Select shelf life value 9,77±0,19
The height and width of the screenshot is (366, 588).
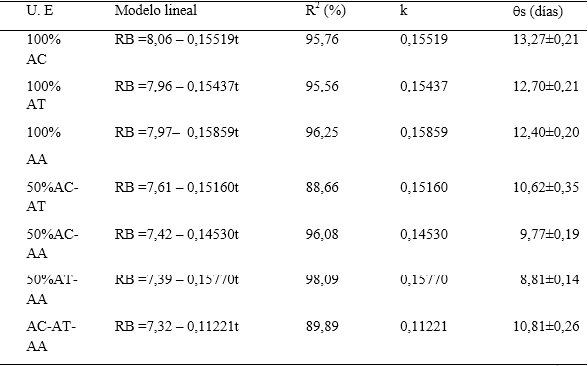click(x=549, y=234)
